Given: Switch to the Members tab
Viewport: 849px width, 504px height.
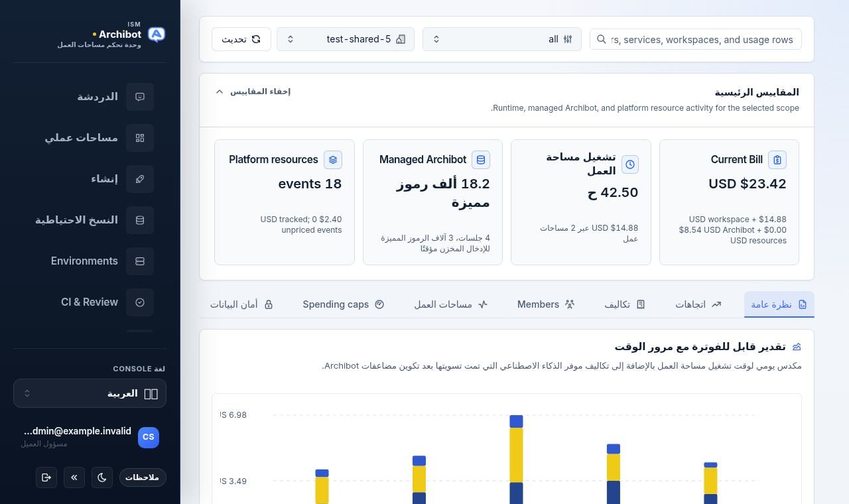Looking at the screenshot, I should 546,304.
